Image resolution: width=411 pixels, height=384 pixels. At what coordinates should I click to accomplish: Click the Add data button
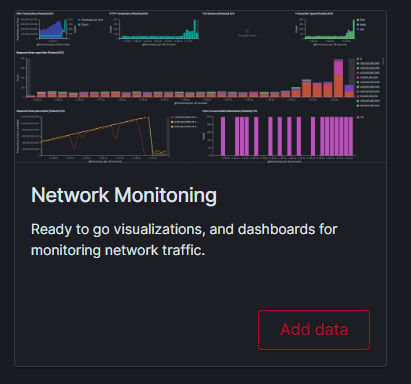coord(314,330)
